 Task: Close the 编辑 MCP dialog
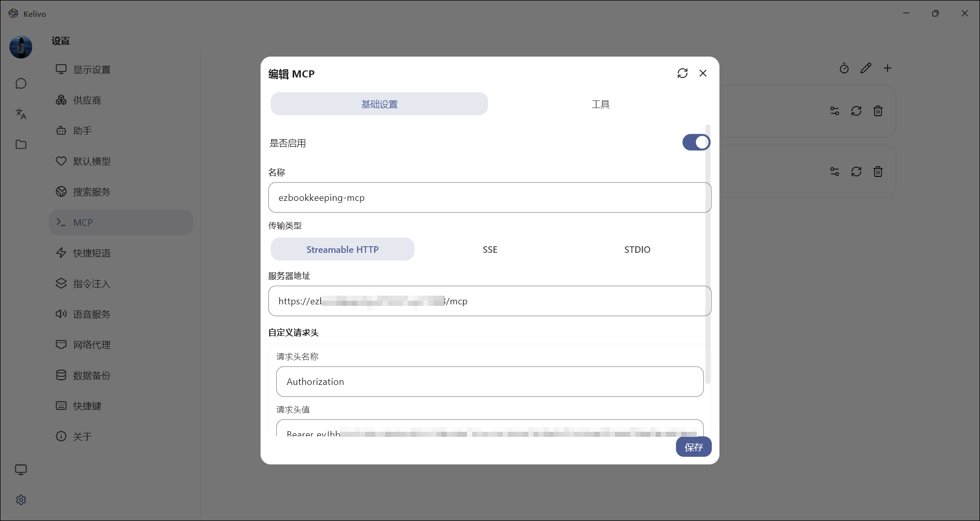703,73
